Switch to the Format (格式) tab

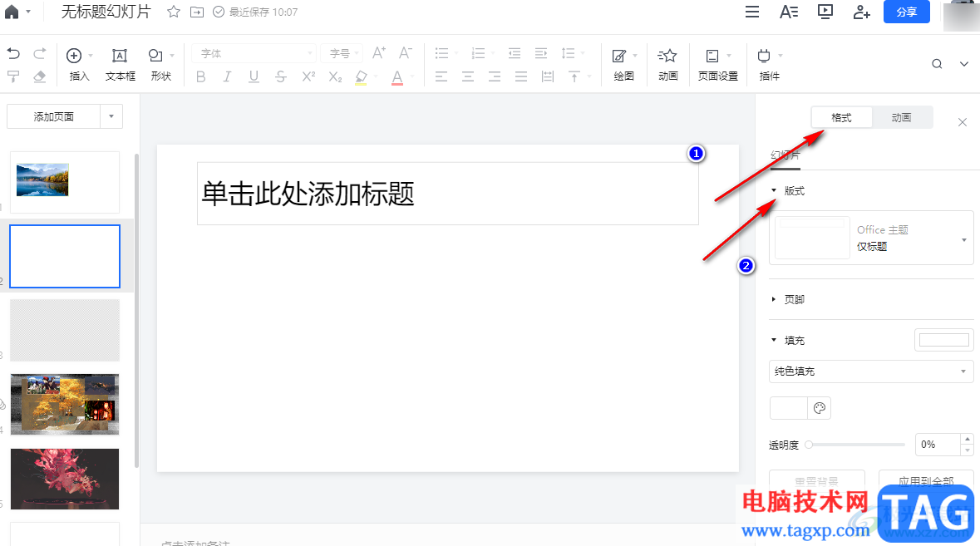coord(841,117)
